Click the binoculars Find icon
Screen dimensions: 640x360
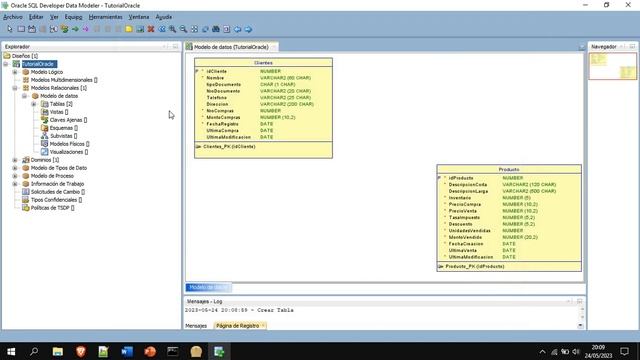(216, 29)
